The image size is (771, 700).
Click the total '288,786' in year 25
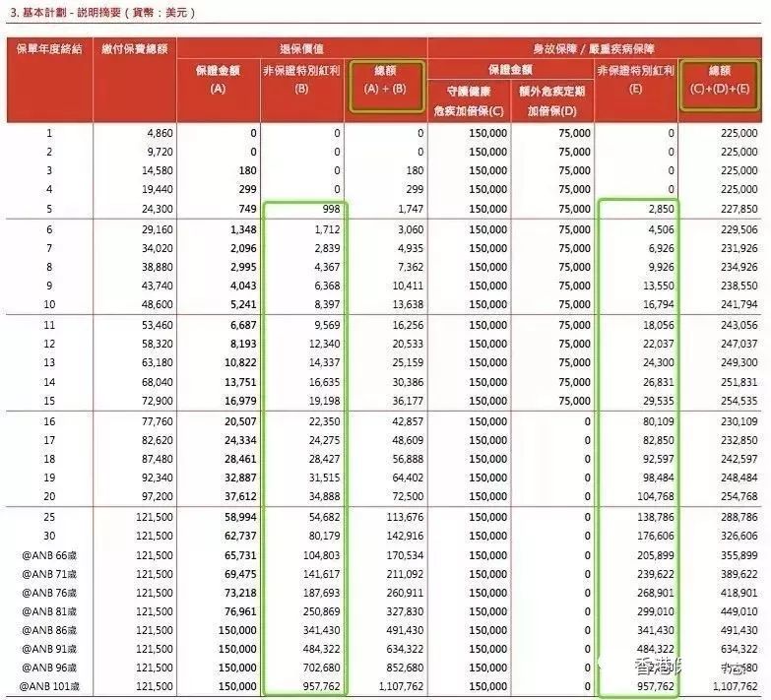(739, 517)
